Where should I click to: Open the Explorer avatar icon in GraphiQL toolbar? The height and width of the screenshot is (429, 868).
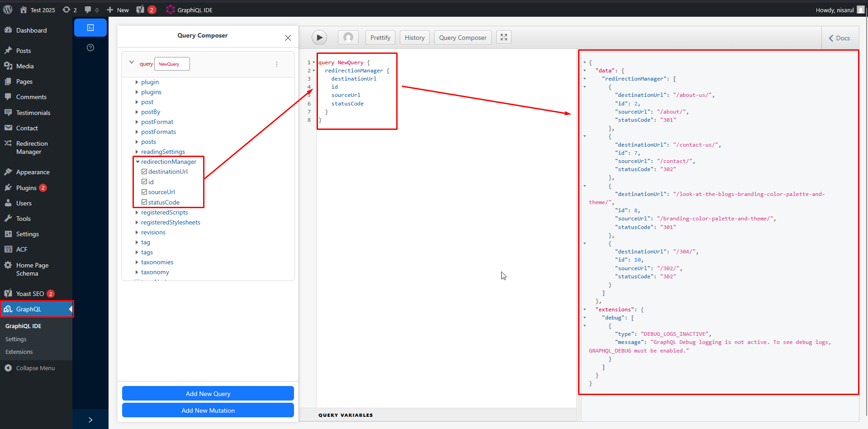tap(348, 37)
